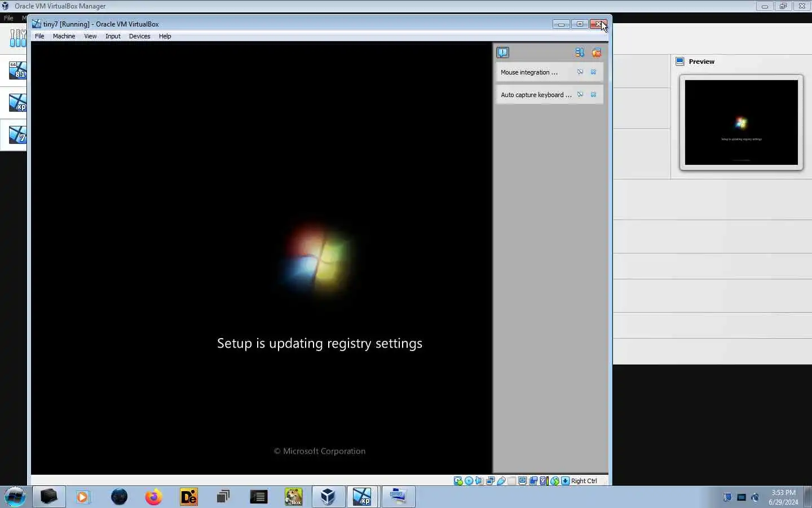The width and height of the screenshot is (812, 508).
Task: Click the CPU virtualization V status icon
Action: pos(544,481)
